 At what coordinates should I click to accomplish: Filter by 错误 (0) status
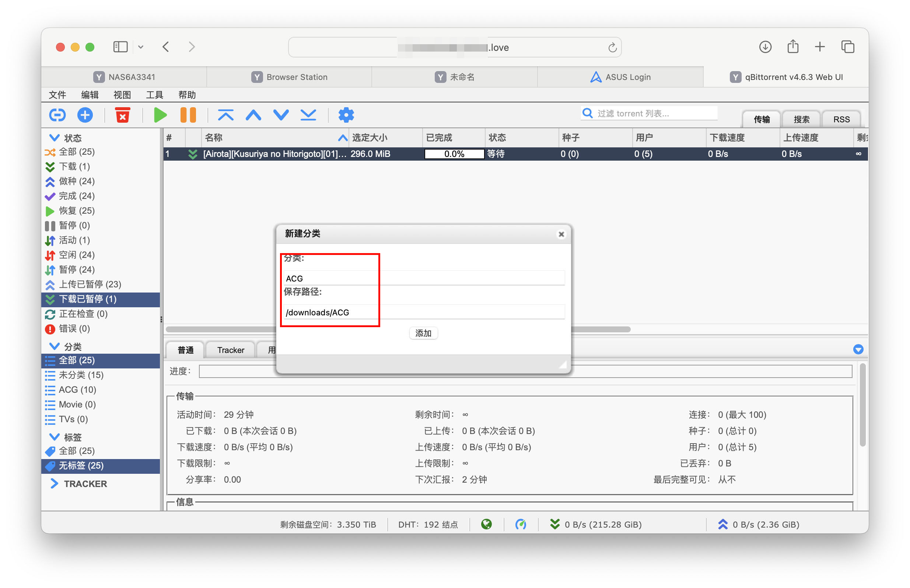(x=101, y=328)
